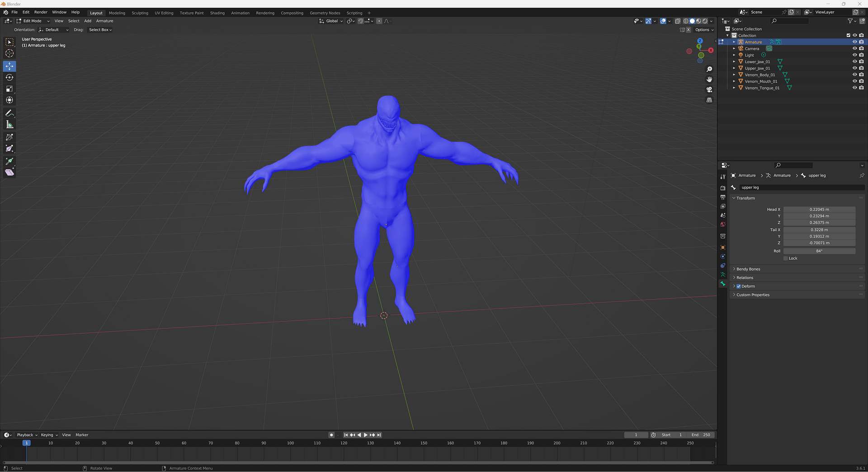Select the Cursor tool in toolbar
Viewport: 868px width, 472px height.
[x=9, y=53]
